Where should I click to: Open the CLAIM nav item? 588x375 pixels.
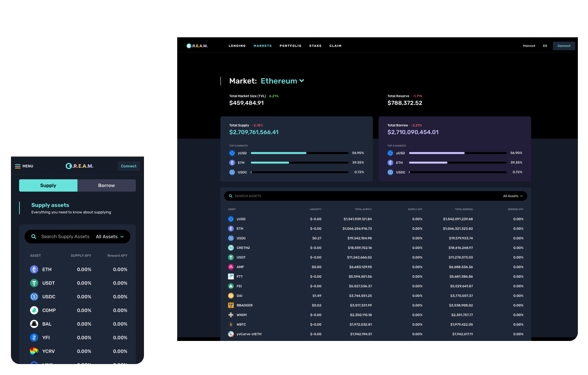[335, 46]
